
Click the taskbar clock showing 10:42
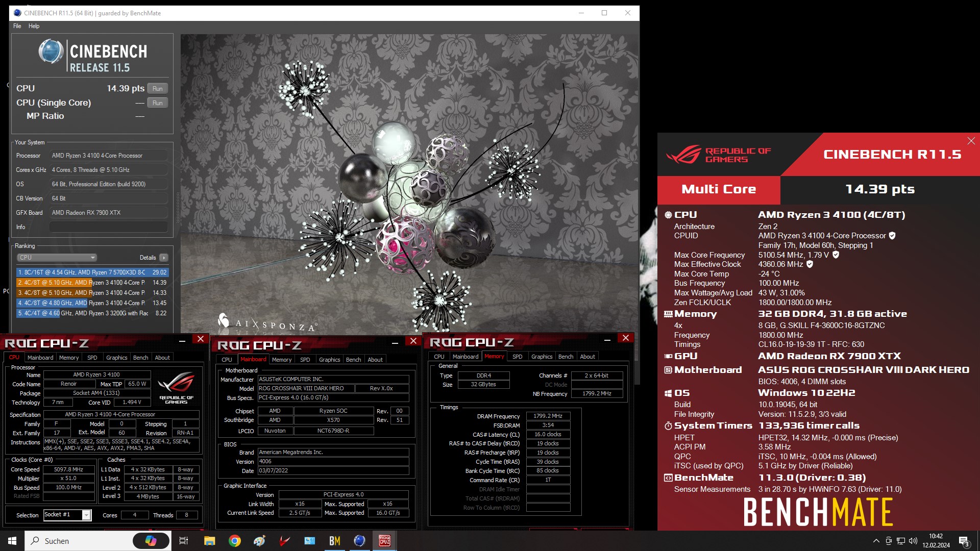pos(936,541)
